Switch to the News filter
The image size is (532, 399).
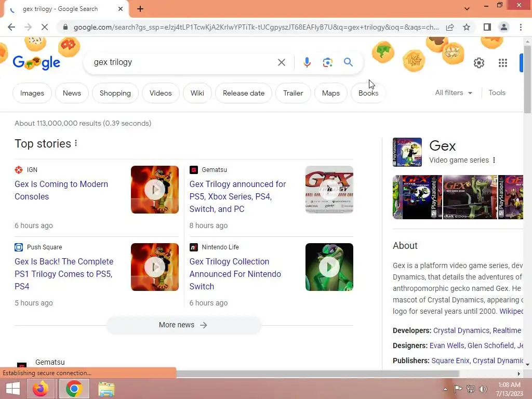(x=72, y=93)
